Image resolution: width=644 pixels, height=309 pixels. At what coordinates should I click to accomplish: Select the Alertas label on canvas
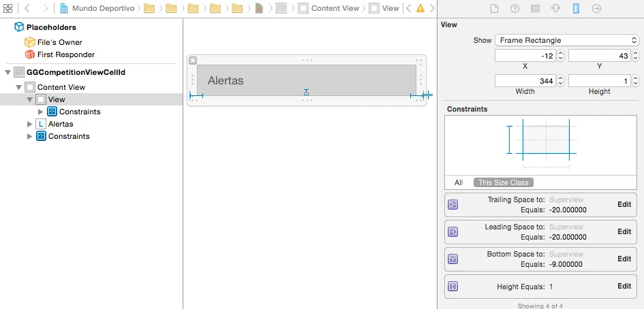(226, 80)
